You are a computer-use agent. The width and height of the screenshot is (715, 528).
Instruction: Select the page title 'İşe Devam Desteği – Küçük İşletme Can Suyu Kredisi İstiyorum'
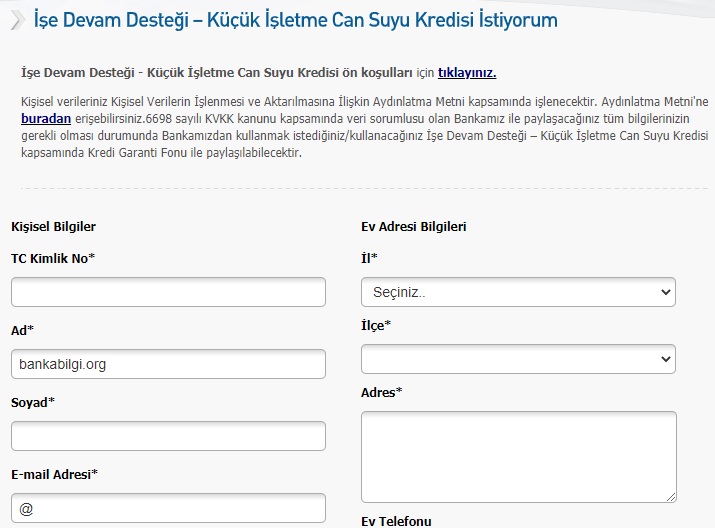pyautogui.click(x=295, y=21)
